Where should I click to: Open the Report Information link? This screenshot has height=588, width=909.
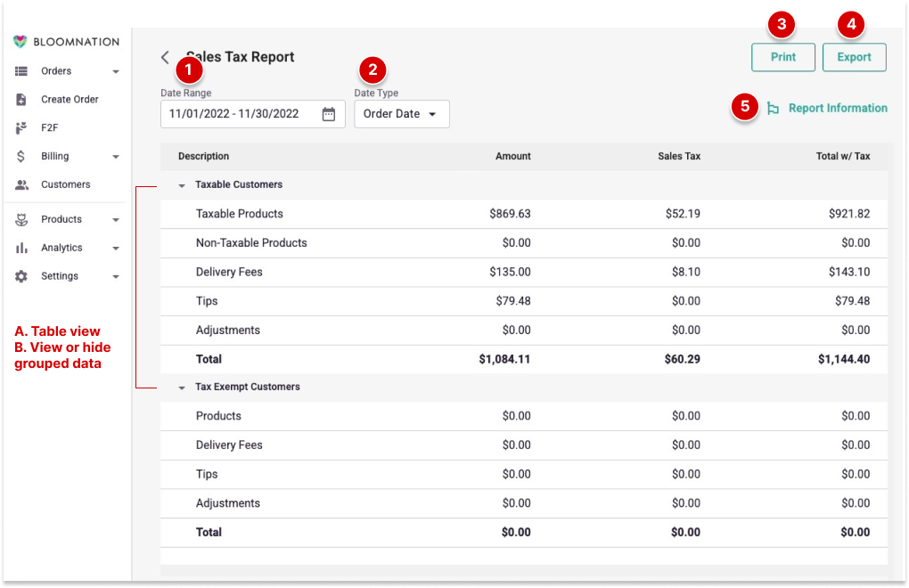point(837,109)
